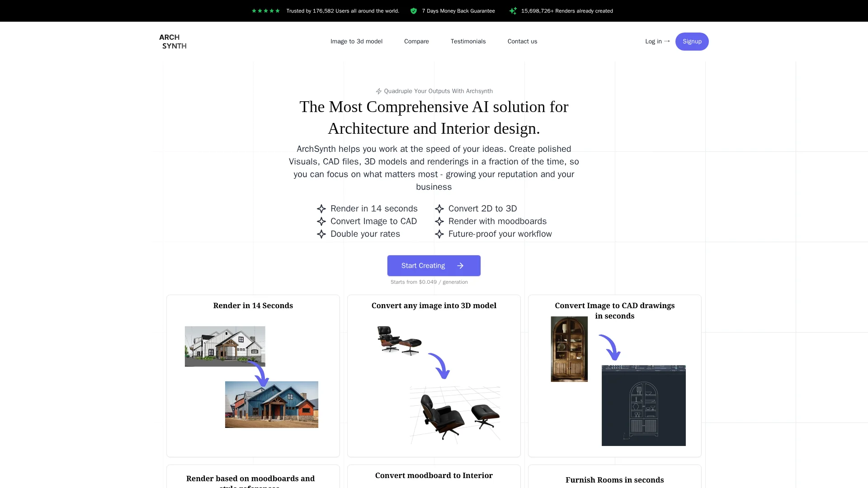Viewport: 868px width, 488px height.
Task: Click the star icon next to Render in 14 seconds
Action: [321, 209]
